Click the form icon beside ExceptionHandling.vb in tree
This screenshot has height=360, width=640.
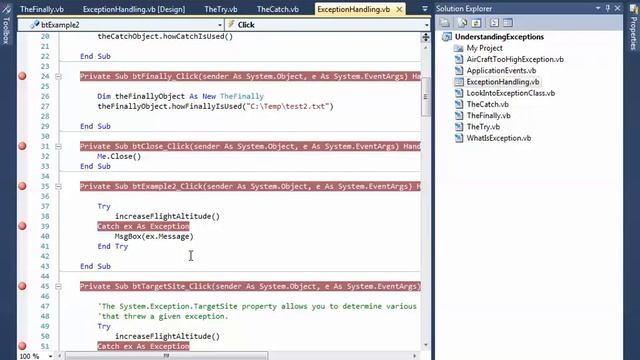pos(459,82)
